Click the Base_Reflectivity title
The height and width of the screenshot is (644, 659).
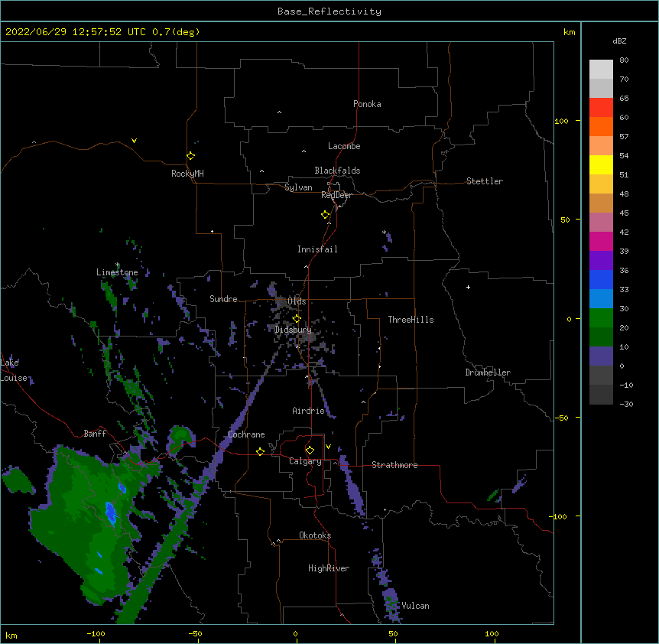pos(329,11)
